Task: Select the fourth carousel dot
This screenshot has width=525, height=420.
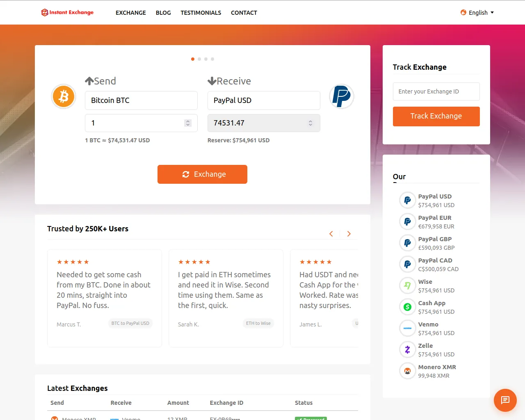Action: pos(212,59)
